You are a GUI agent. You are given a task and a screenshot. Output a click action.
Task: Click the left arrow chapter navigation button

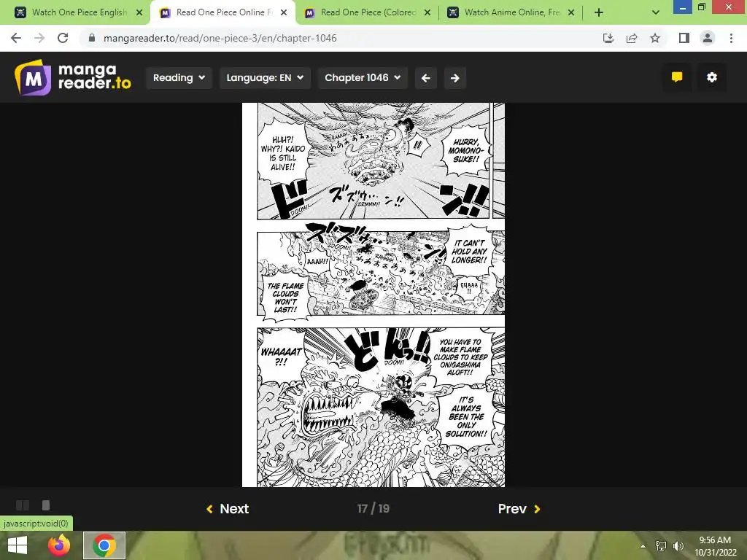click(426, 77)
